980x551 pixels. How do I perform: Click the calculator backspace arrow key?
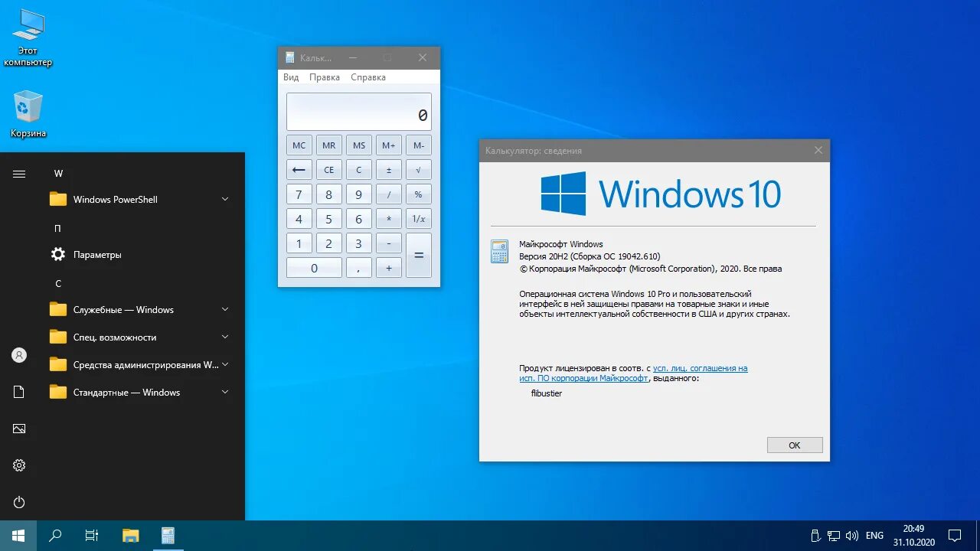tap(299, 170)
